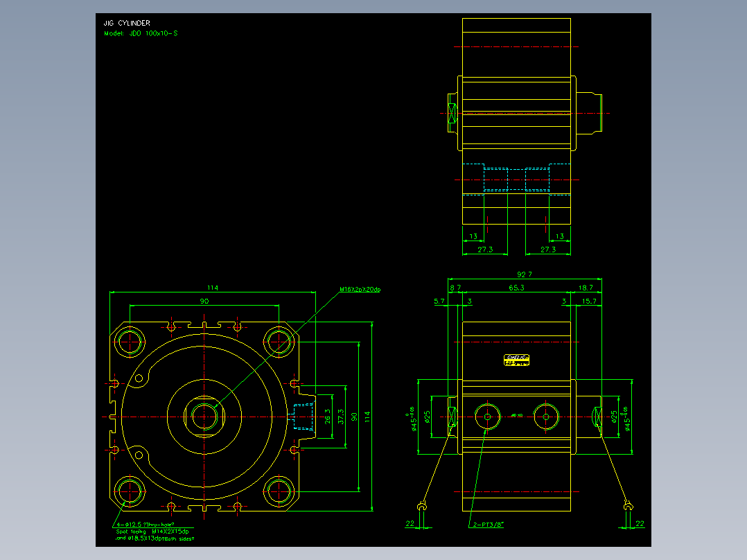Click the "18.7" dimension value
Viewport: 747px width, 560px height.
(586, 288)
